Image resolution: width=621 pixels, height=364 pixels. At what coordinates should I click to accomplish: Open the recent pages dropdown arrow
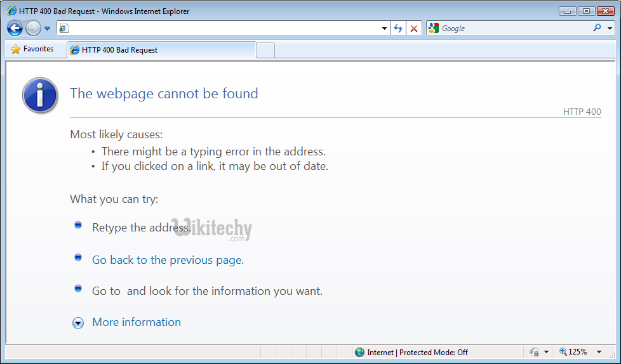[47, 29]
